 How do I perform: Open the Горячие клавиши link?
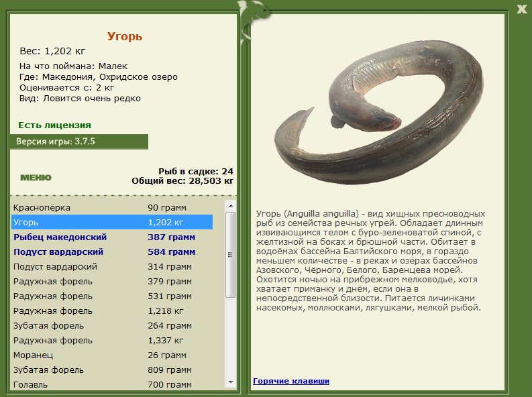(x=291, y=381)
